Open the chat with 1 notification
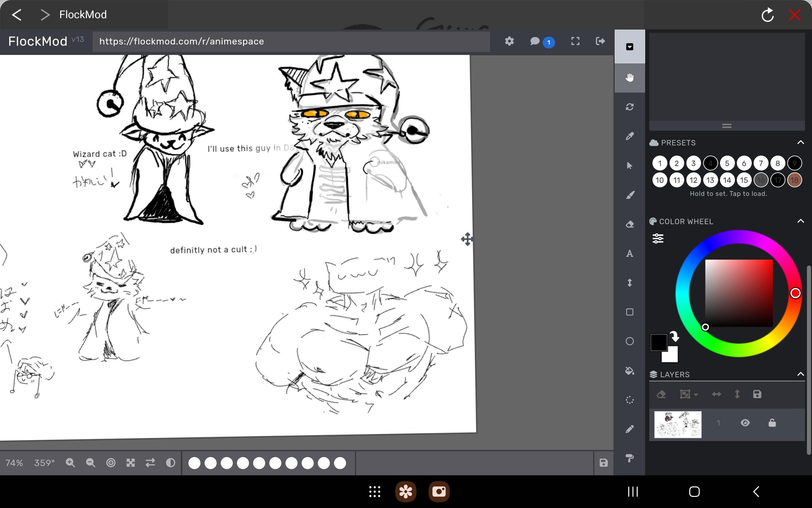This screenshot has width=812, height=508. tap(541, 41)
